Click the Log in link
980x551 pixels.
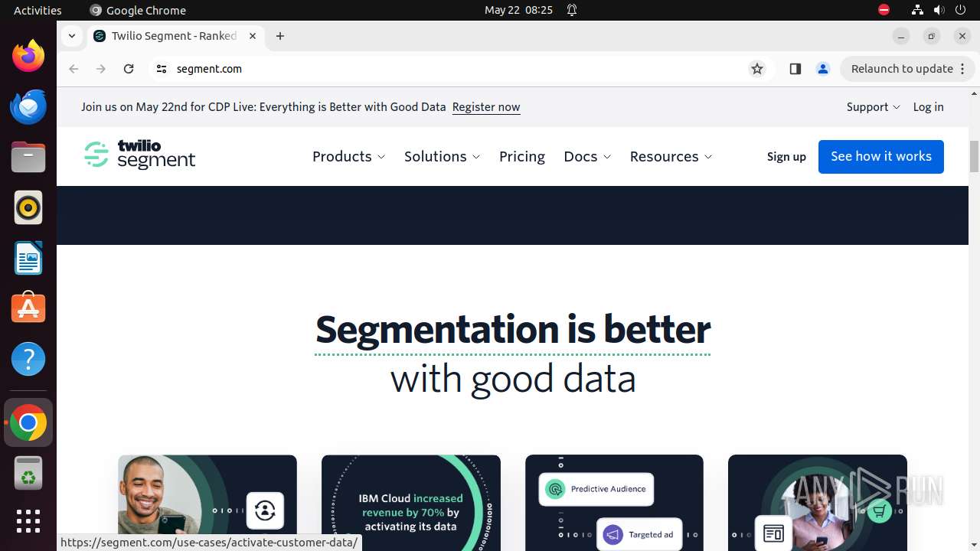(x=928, y=107)
